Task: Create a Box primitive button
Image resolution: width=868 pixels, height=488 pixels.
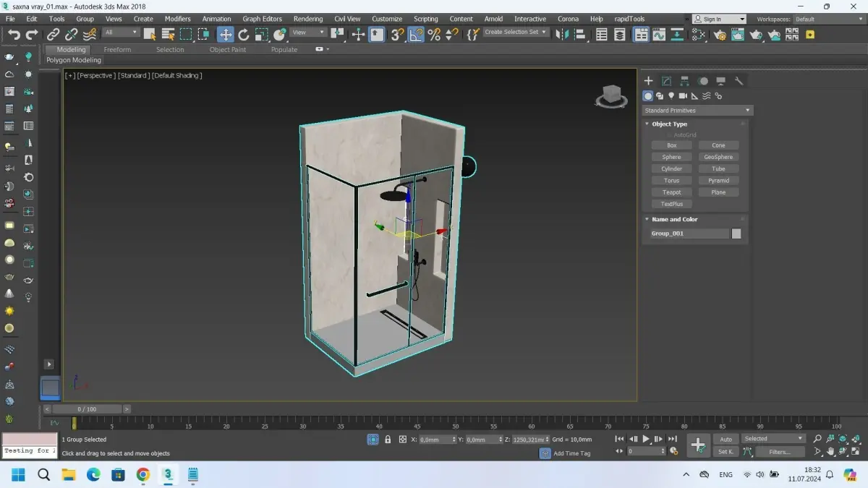Action: pos(672,145)
